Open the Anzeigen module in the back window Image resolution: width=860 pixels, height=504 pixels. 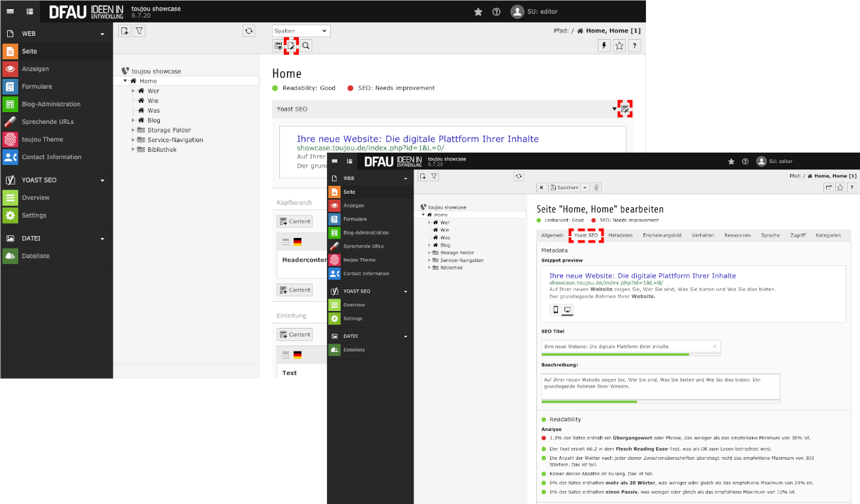(x=56, y=68)
